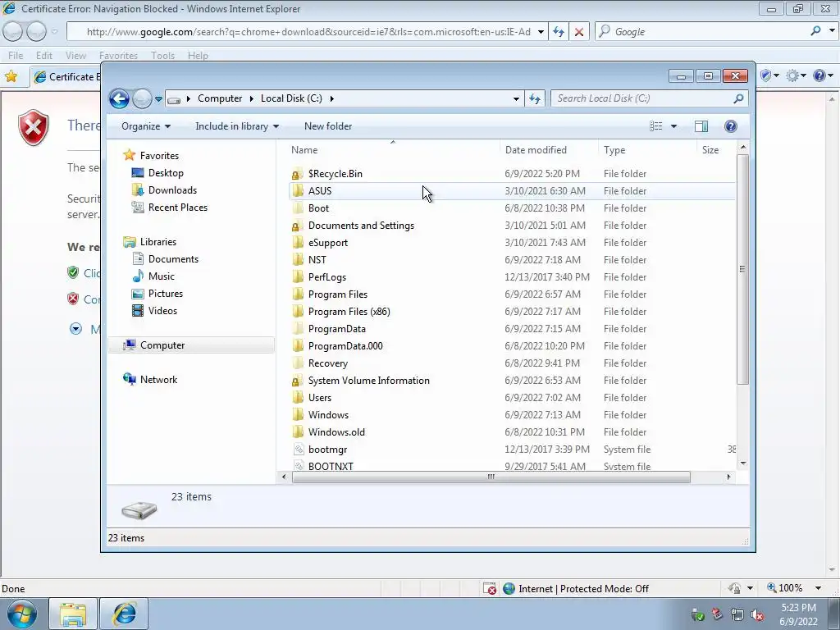The height and width of the screenshot is (630, 840).
Task: Click Internet Explorer taskbar icon
Action: [x=125, y=614]
